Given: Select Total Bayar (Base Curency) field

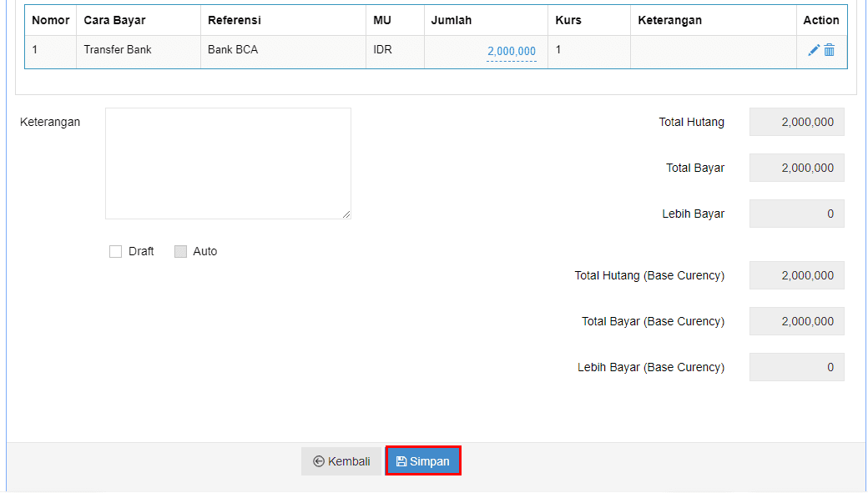Looking at the screenshot, I should [x=796, y=321].
